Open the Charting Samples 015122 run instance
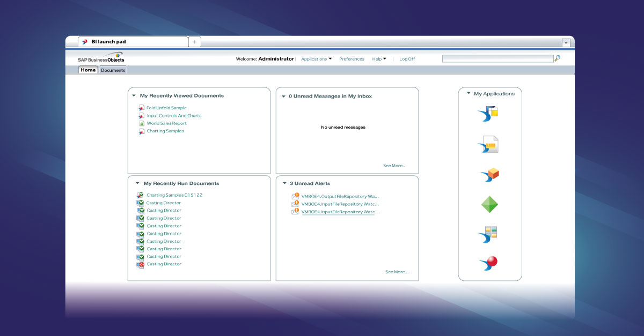 (x=174, y=196)
